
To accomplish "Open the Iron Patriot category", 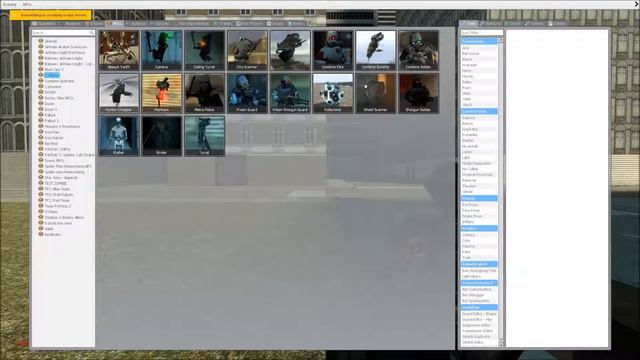I will (54, 138).
